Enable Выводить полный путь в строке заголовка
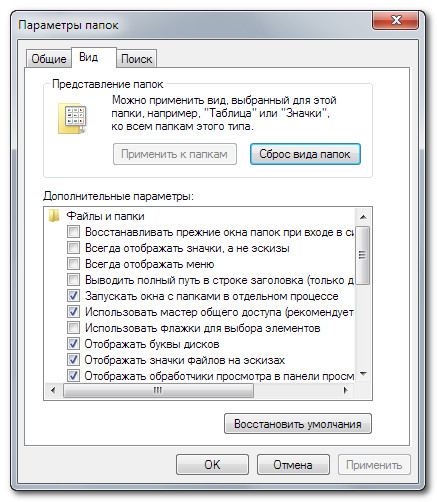This screenshot has width=437, height=502. 73,279
